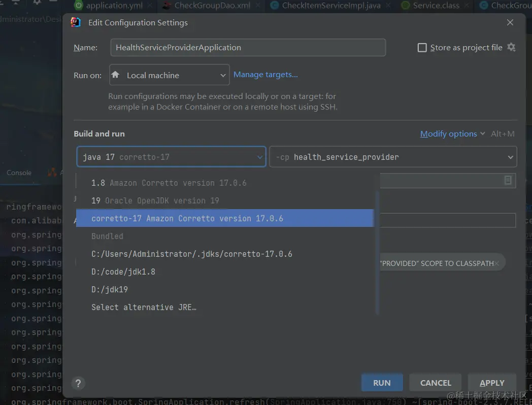Remove the PROVIDED scope to classpath tag
The width and height of the screenshot is (532, 405).
tap(496, 263)
